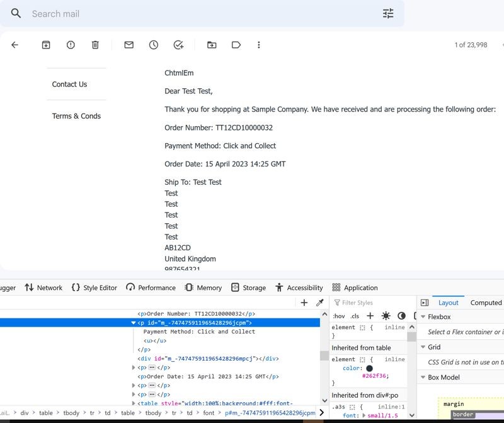504x423 pixels.
Task: Pick a color with the eyedropper tool
Action: coord(319,303)
